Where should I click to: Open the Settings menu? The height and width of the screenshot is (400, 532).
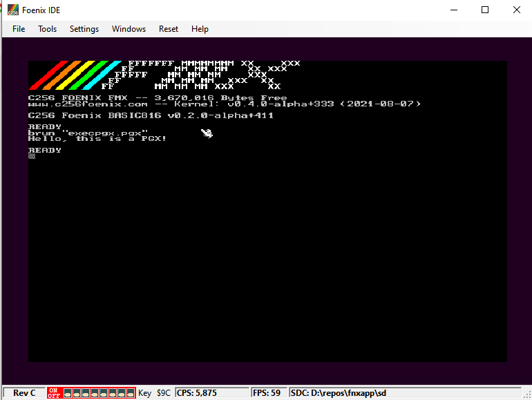coord(84,29)
